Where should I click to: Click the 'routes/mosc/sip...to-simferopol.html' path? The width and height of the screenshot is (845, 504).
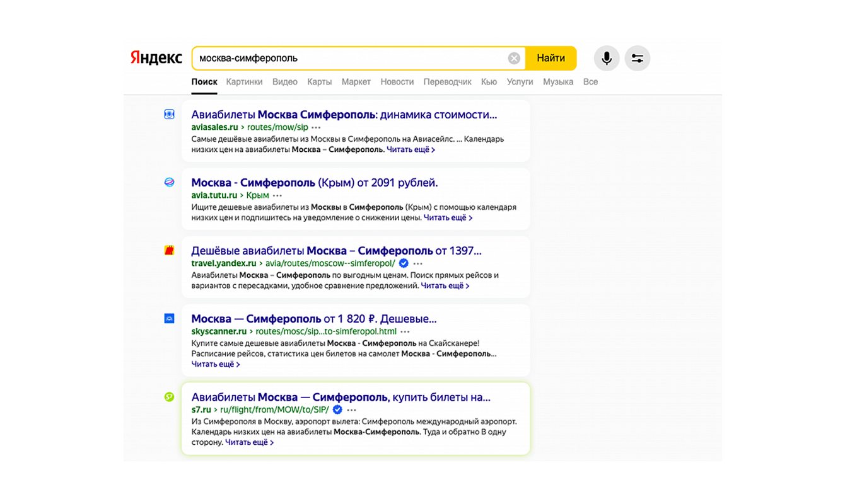coord(326,331)
